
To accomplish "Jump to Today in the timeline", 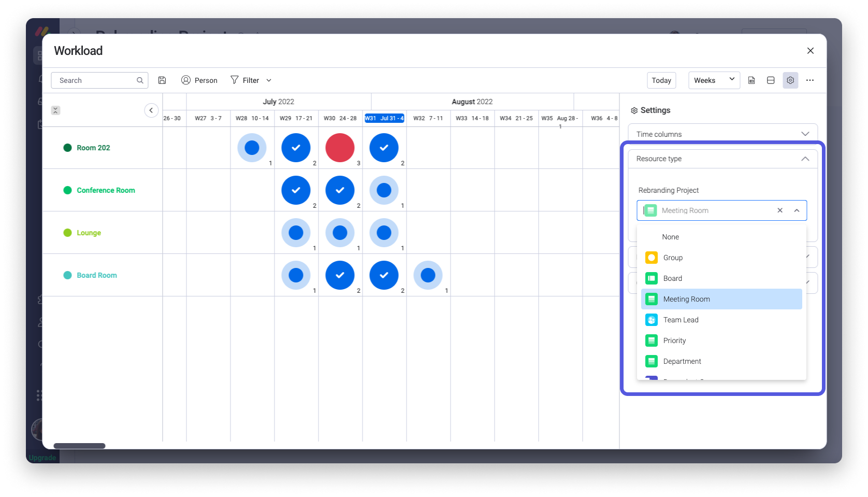I will [661, 80].
